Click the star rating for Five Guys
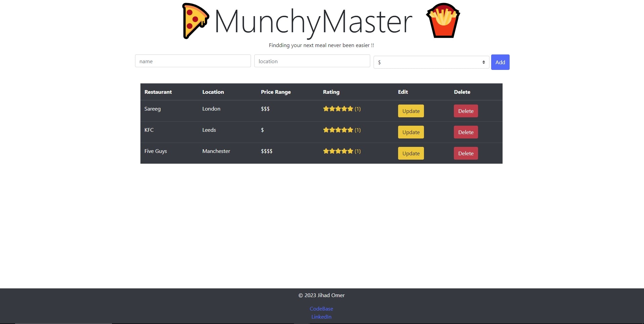 click(338, 151)
